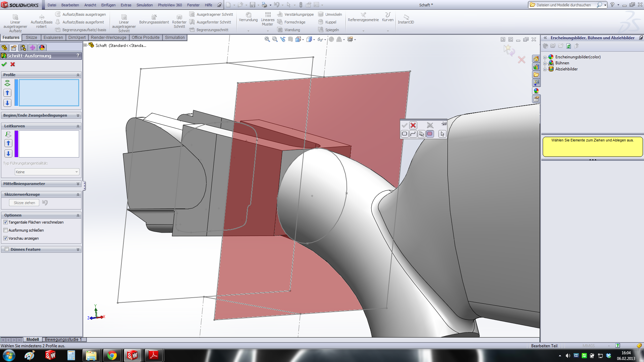Uncheck Vorschau anzeigen option
The height and width of the screenshot is (362, 644).
pyautogui.click(x=6, y=238)
